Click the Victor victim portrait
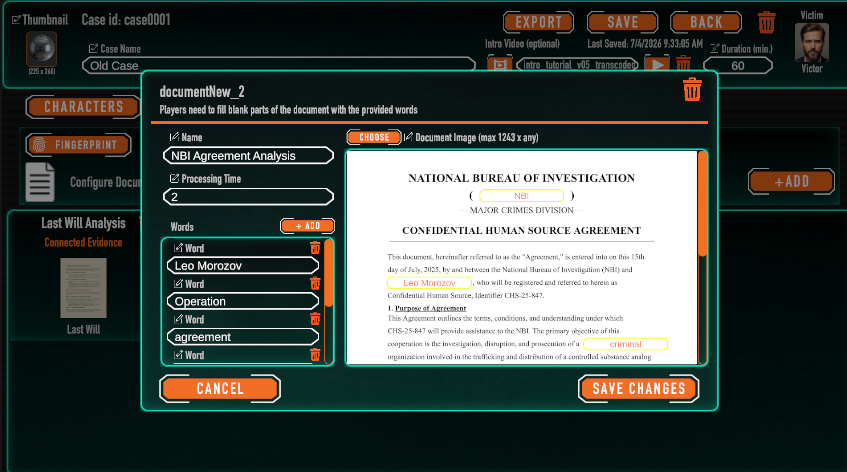 click(x=811, y=42)
